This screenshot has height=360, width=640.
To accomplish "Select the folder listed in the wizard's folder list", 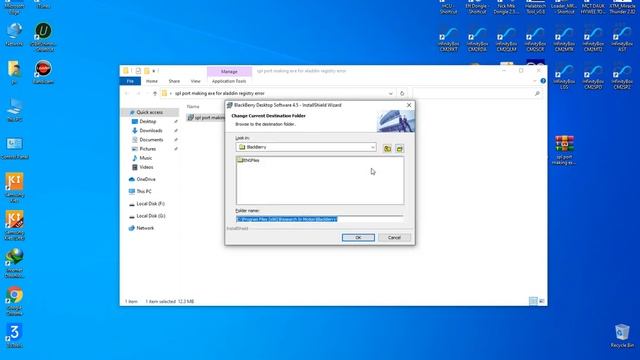I will click(249, 160).
